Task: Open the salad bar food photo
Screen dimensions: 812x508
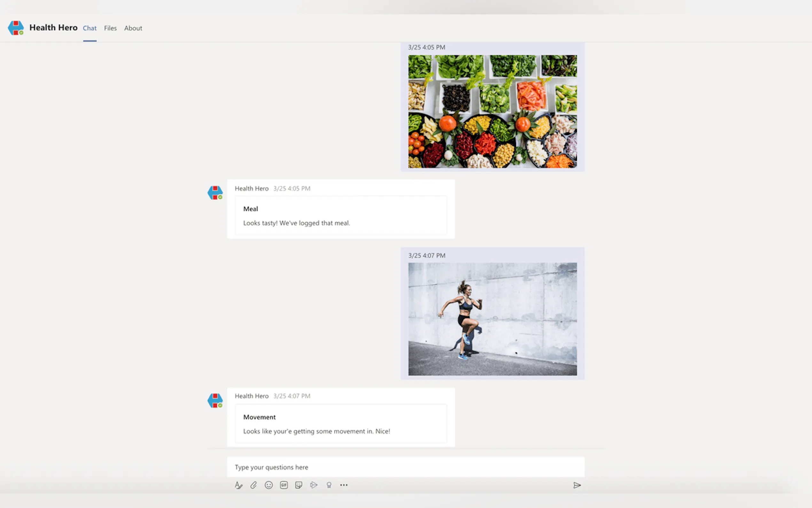Action: pos(492,112)
